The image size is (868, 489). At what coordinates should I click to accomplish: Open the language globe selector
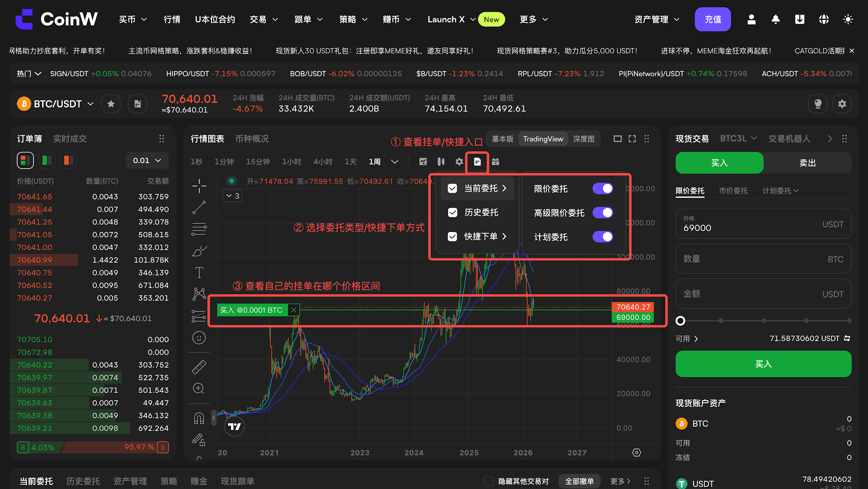coord(824,19)
